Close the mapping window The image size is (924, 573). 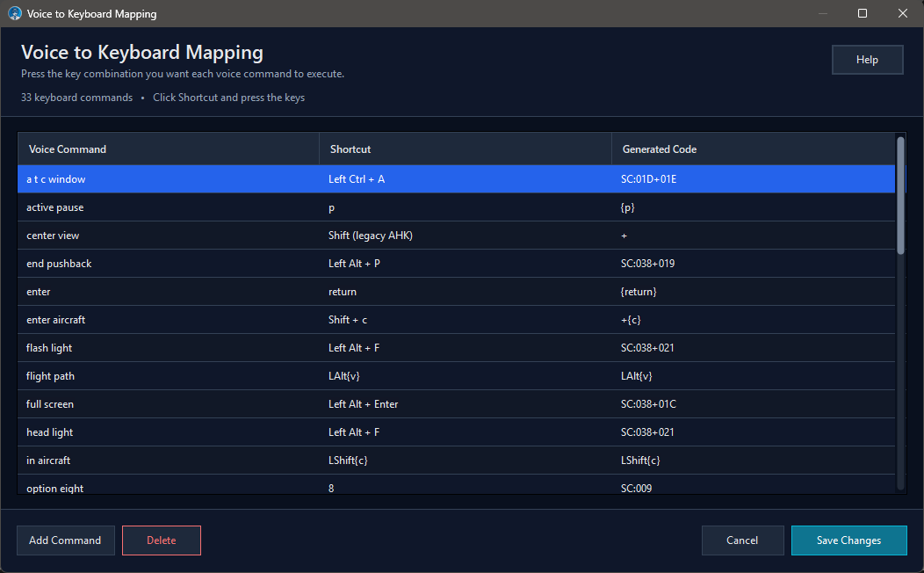[x=902, y=13]
